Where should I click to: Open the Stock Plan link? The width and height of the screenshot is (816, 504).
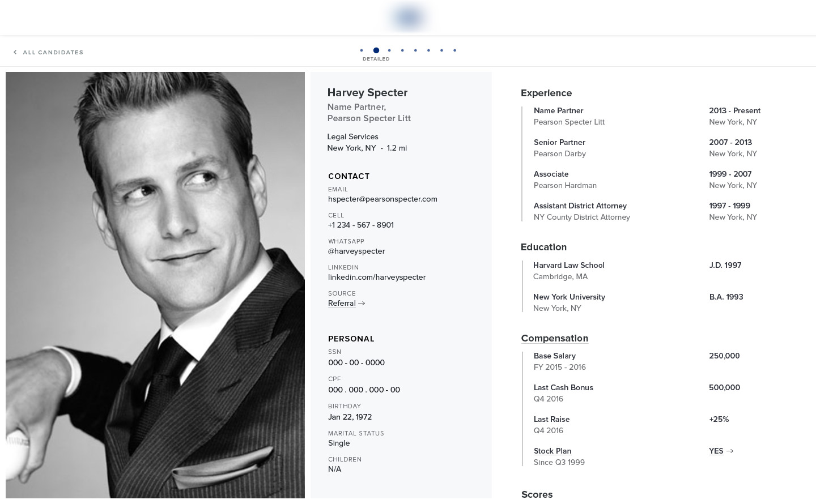pyautogui.click(x=552, y=451)
